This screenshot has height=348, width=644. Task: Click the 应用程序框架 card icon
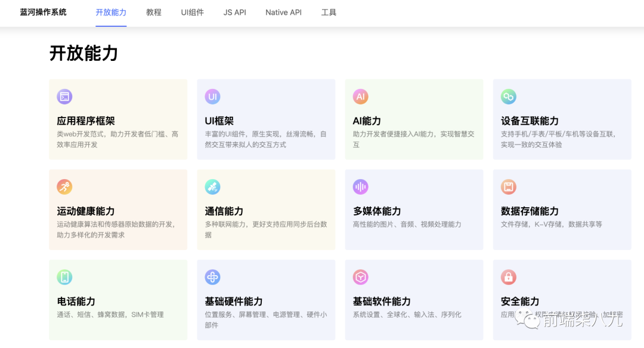(64, 96)
